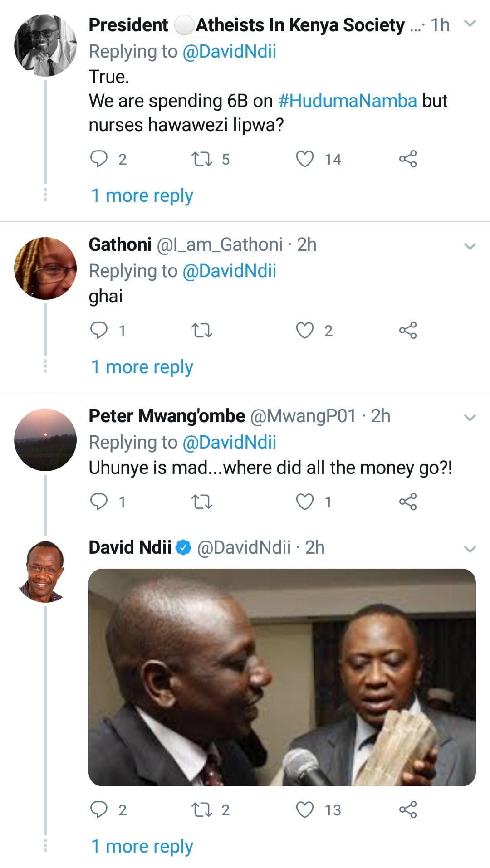Reply to the Atheists In Kenya Society tweet

click(99, 159)
